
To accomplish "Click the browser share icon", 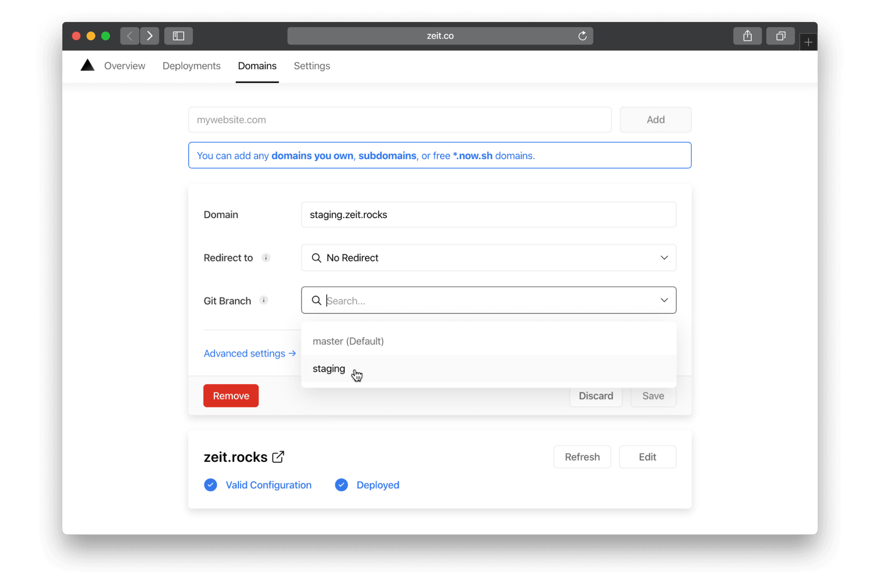I will coord(747,36).
